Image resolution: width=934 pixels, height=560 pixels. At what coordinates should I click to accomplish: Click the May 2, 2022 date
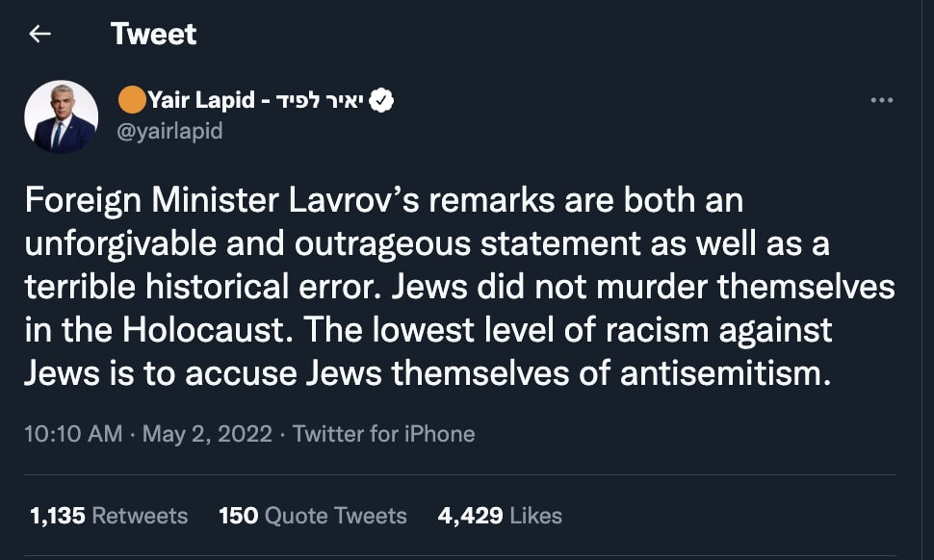pyautogui.click(x=207, y=434)
